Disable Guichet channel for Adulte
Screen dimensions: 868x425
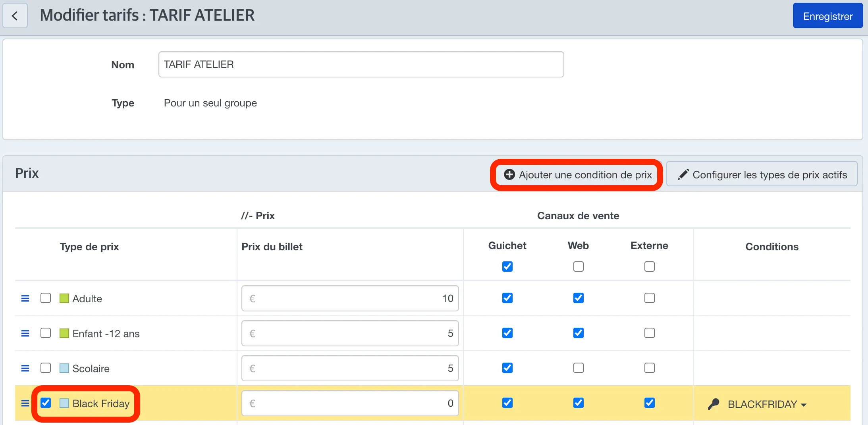tap(507, 298)
